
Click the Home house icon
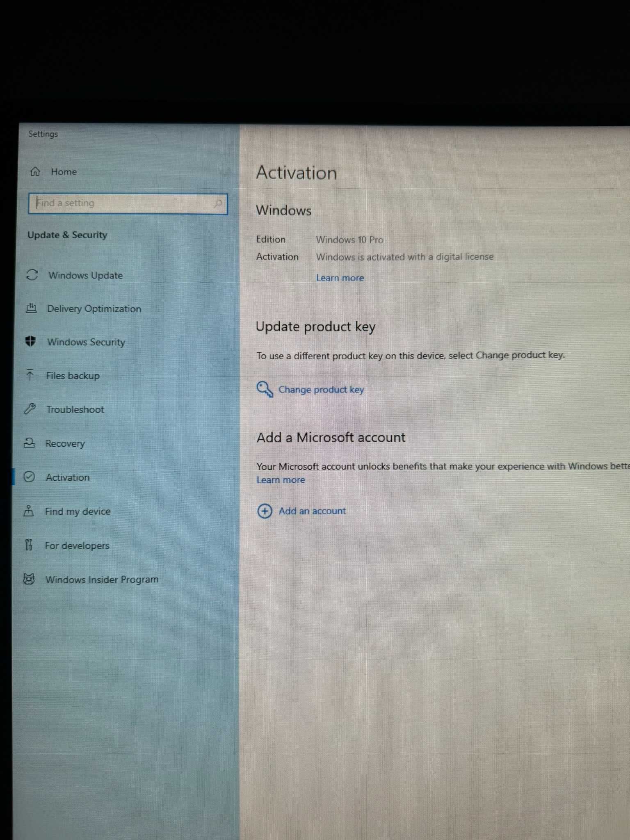[x=35, y=171]
